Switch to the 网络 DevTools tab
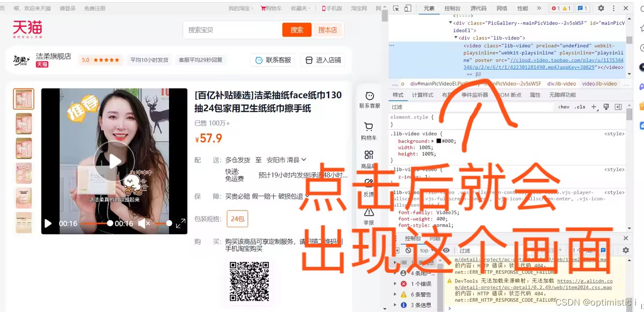 point(502,8)
